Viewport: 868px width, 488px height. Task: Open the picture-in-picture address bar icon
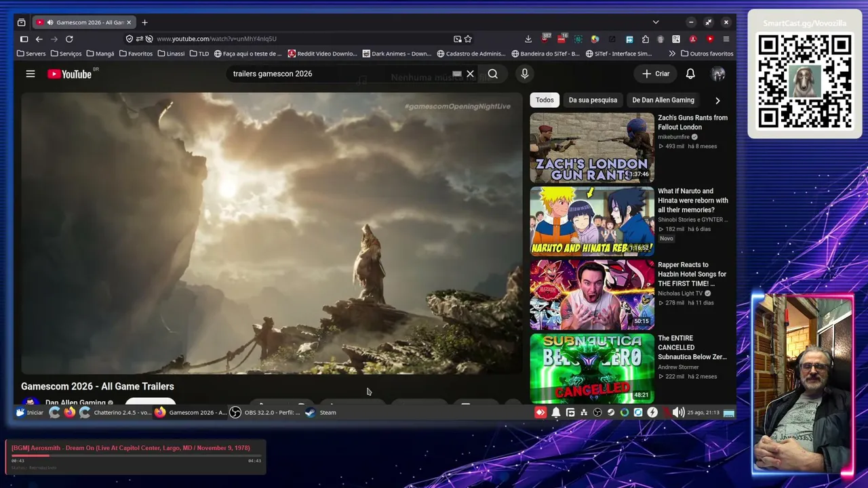coord(457,39)
